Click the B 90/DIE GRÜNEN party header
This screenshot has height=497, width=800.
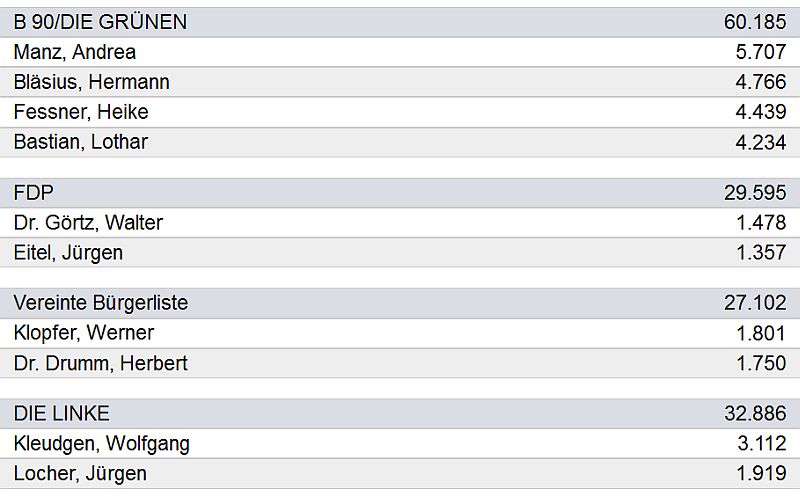pyautogui.click(x=100, y=22)
